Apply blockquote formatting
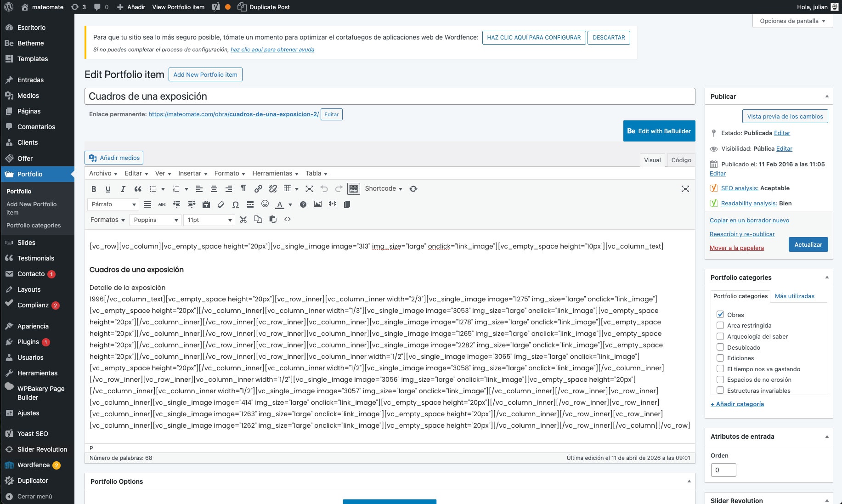The height and width of the screenshot is (504, 842). click(138, 189)
